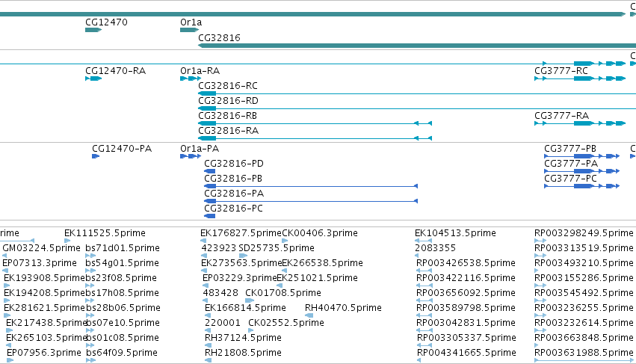Image resolution: width=636 pixels, height=364 pixels.
Task: Select EST EK111525.5prime
Action: point(105,233)
